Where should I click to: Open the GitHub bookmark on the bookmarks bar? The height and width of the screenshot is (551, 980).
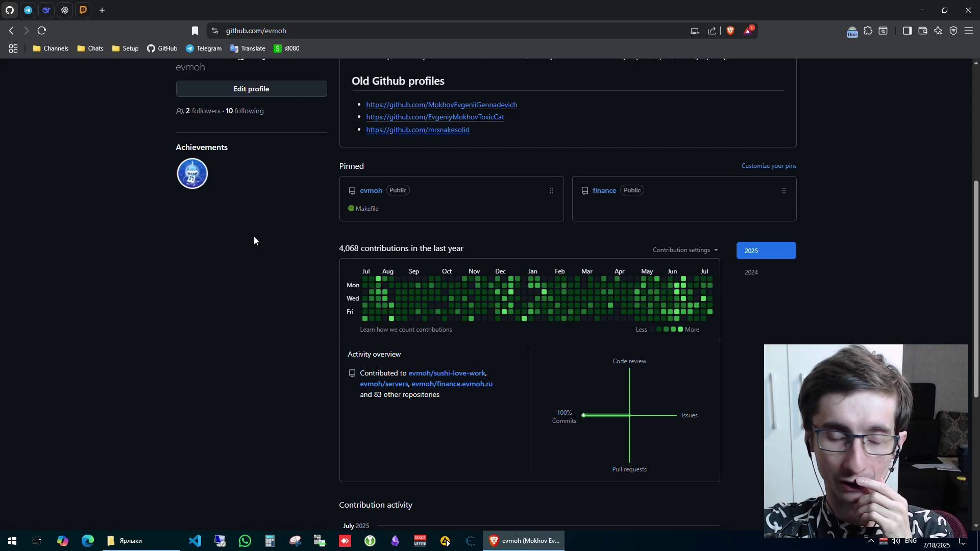tap(162, 48)
